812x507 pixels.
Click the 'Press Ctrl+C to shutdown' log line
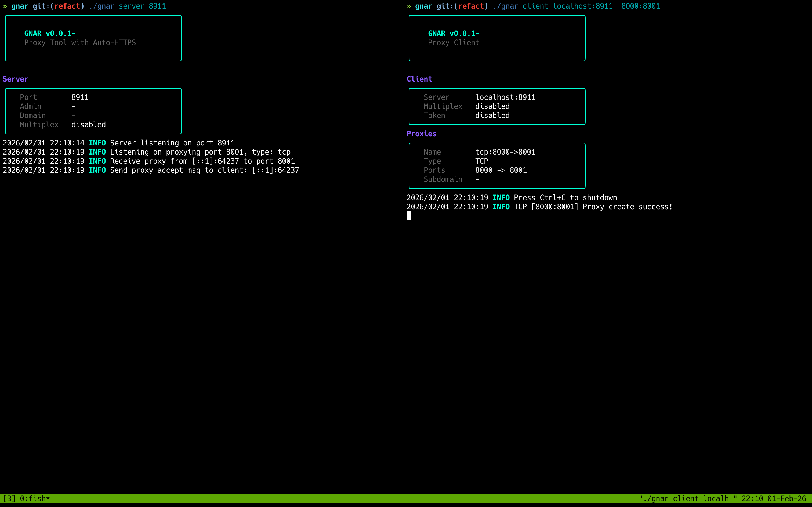pos(565,198)
